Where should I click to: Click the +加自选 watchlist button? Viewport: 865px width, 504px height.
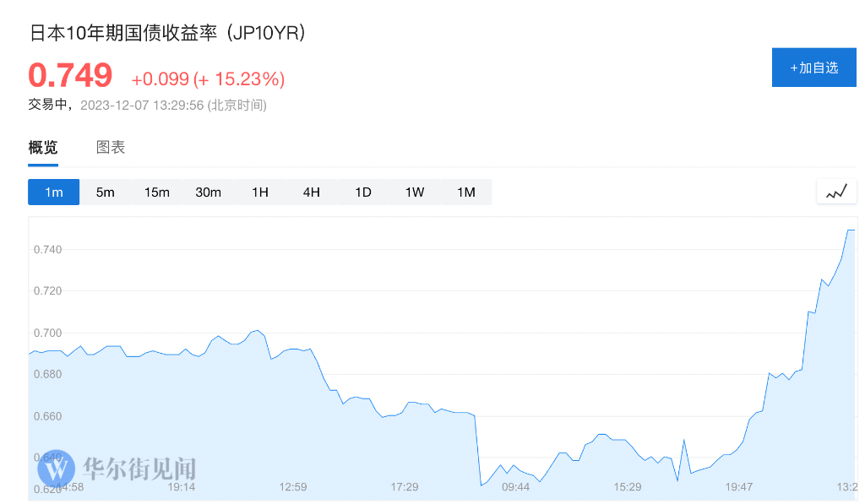click(813, 68)
